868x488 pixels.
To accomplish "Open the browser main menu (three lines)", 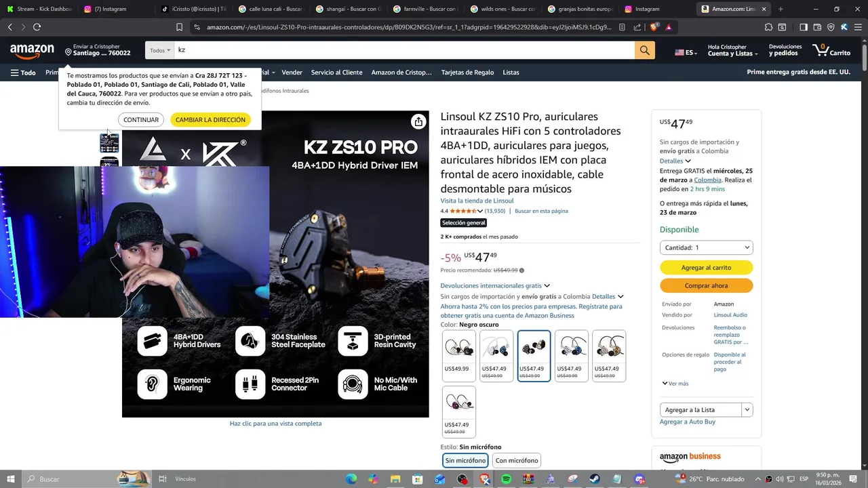I will (858, 27).
